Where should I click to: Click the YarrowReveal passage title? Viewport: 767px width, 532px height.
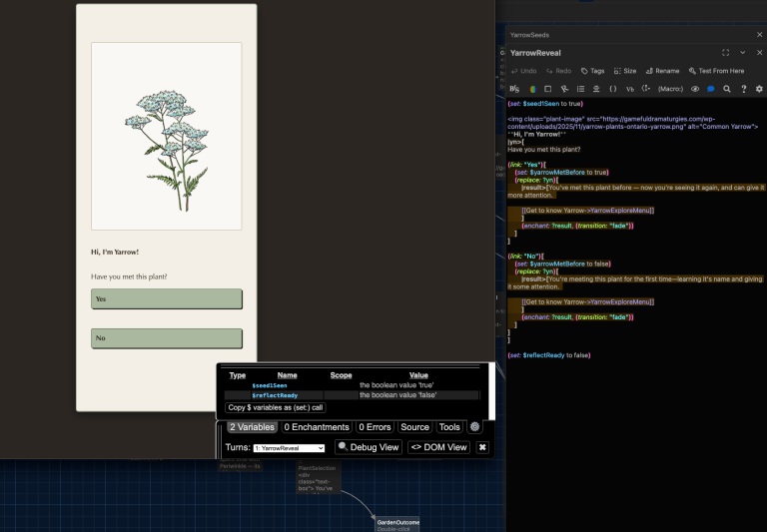[x=535, y=53]
